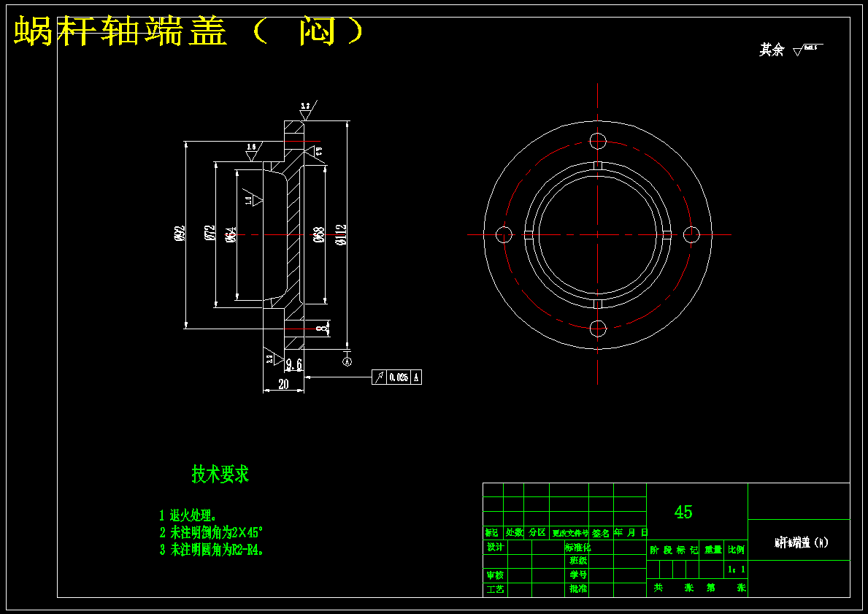Click the Ø92 diameter dimension
The image size is (868, 614).
tap(180, 234)
